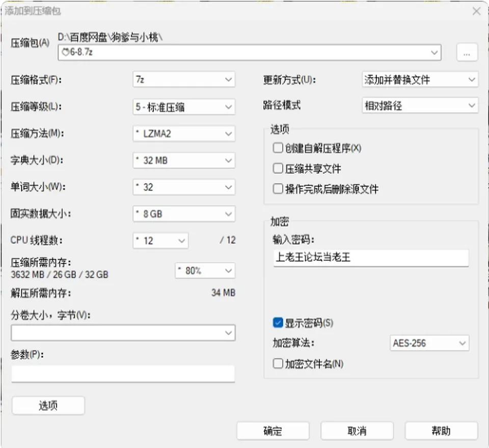Expand the 字典大小 32 MB dropdown
This screenshot has height=448, width=489.
pyautogui.click(x=184, y=161)
